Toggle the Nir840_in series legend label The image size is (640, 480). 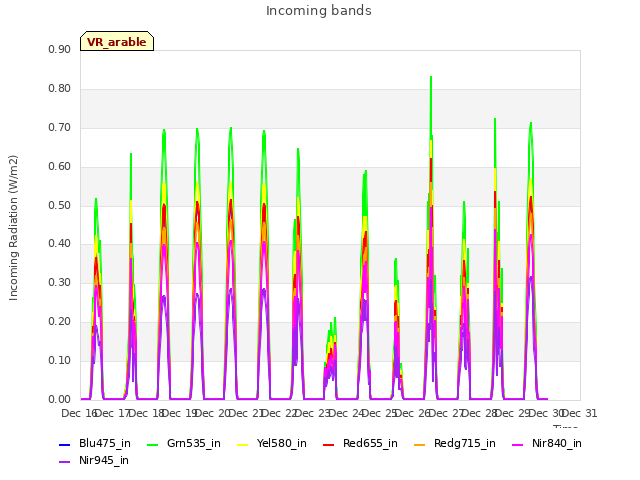pyautogui.click(x=557, y=443)
